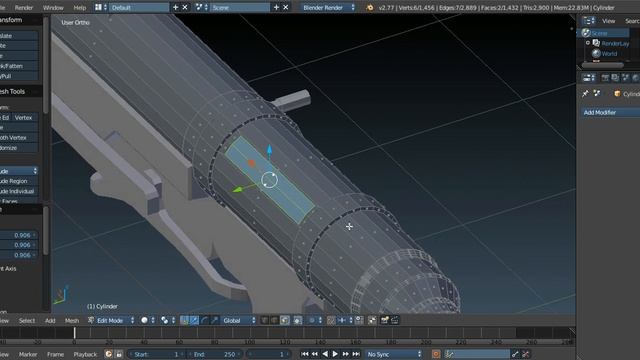
Task: Enable scale manipulator icon
Action: [214, 320]
